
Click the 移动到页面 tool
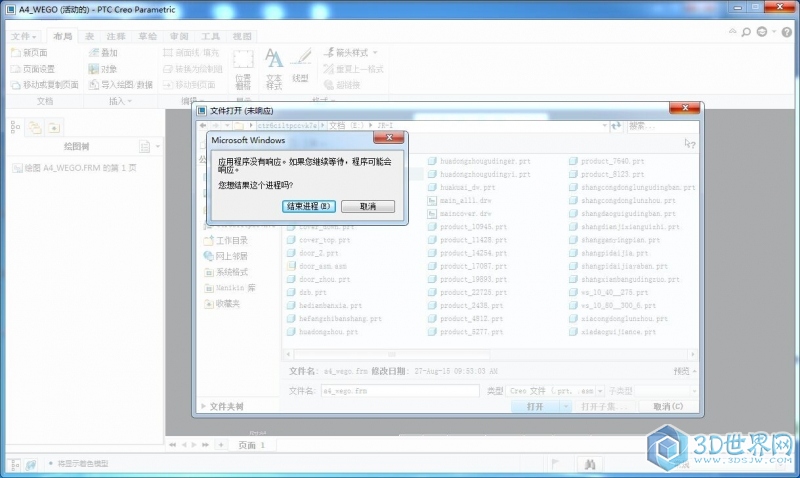pyautogui.click(x=189, y=85)
